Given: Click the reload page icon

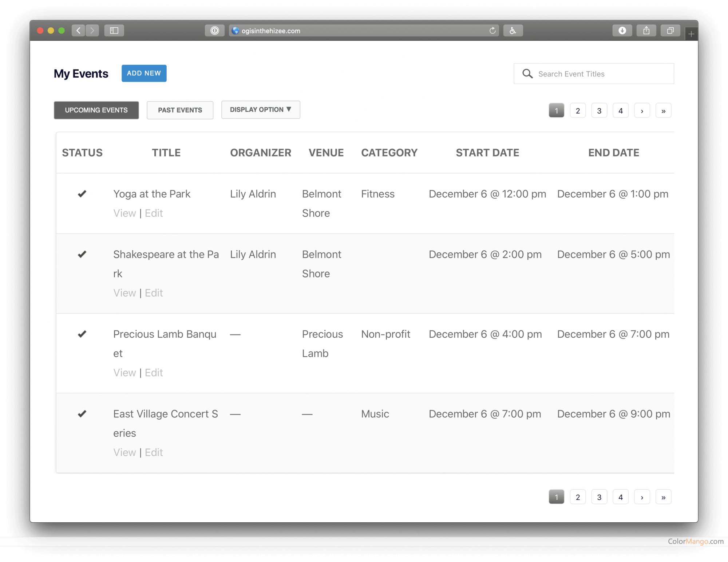Looking at the screenshot, I should tap(492, 31).
